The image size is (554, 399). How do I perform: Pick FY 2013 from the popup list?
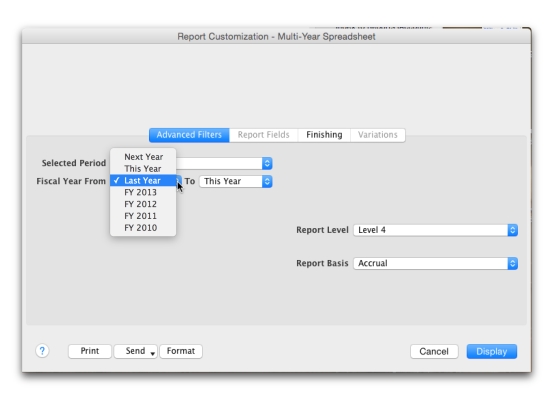[143, 192]
